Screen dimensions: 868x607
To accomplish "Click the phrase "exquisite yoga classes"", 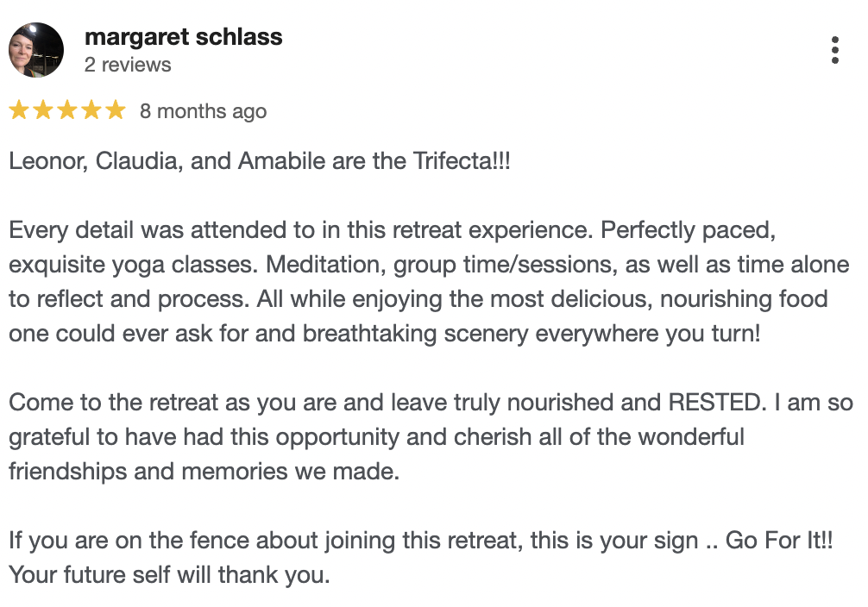I will click(126, 265).
